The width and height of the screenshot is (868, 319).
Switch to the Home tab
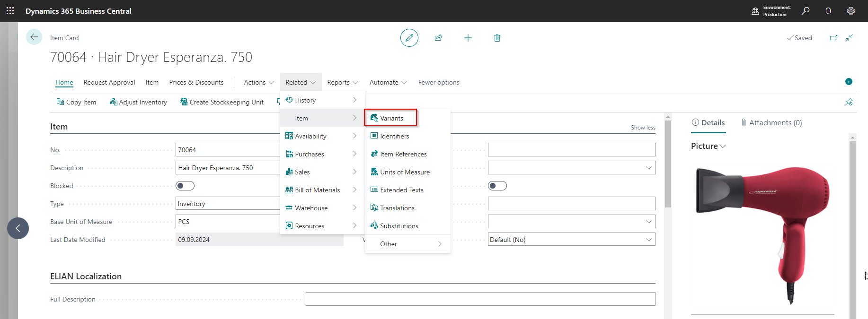tap(64, 82)
